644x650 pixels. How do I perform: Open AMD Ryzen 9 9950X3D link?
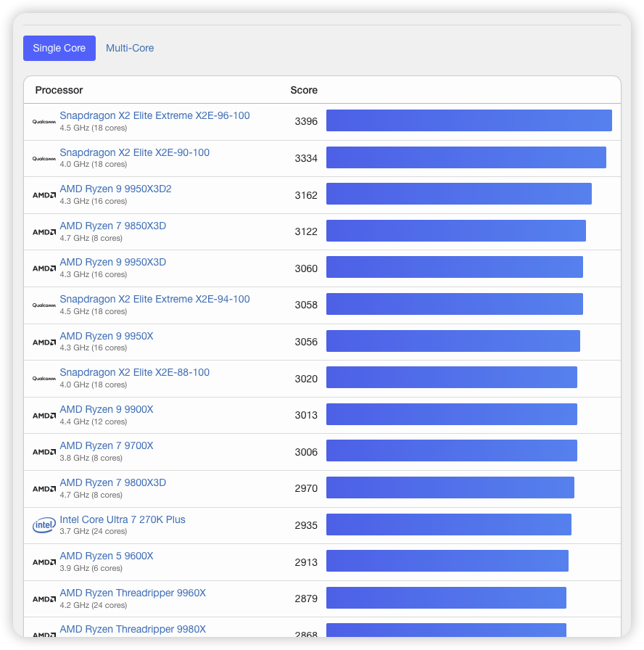point(112,262)
